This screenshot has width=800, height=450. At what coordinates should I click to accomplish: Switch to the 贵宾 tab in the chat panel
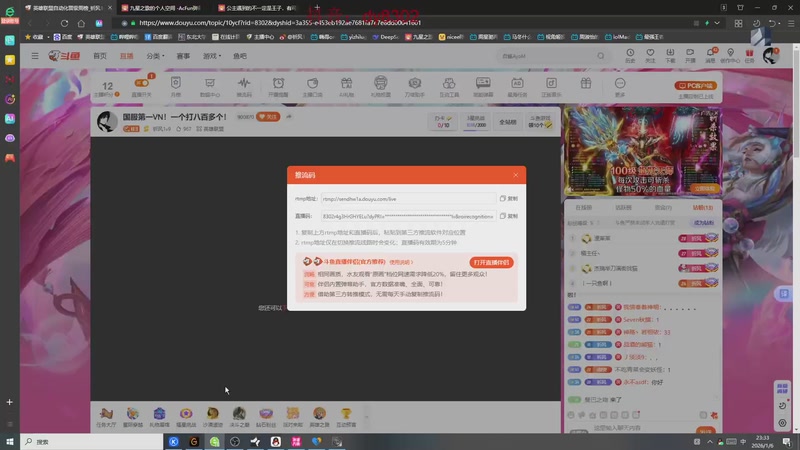click(663, 208)
